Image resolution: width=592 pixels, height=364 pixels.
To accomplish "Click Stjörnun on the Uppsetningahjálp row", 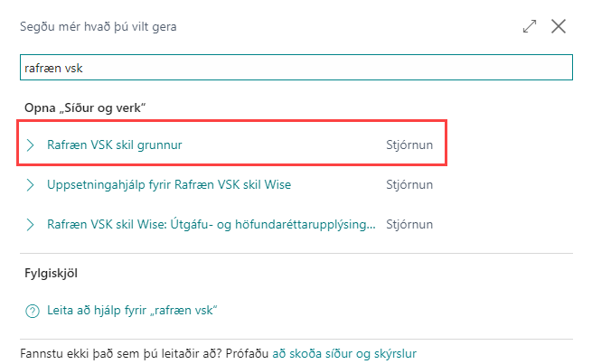I will (409, 185).
